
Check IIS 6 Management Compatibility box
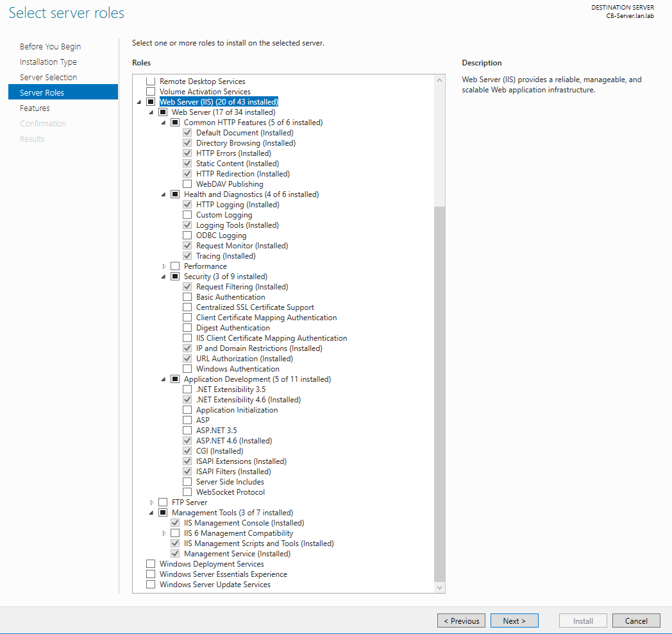[175, 533]
